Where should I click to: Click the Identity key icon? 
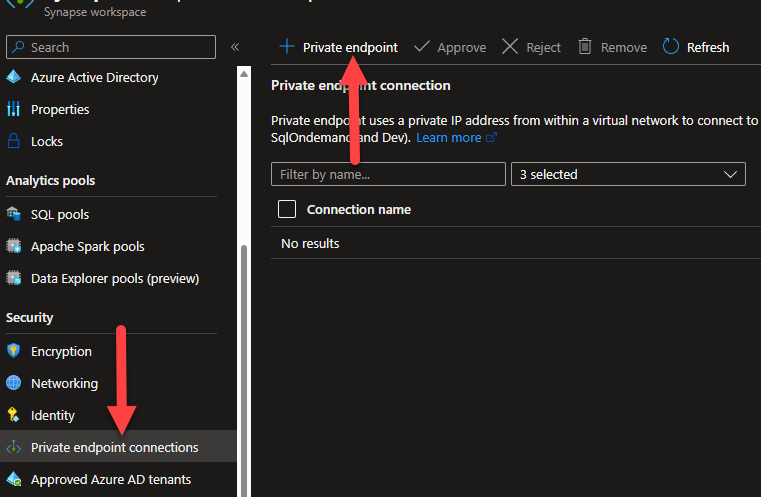click(x=14, y=415)
